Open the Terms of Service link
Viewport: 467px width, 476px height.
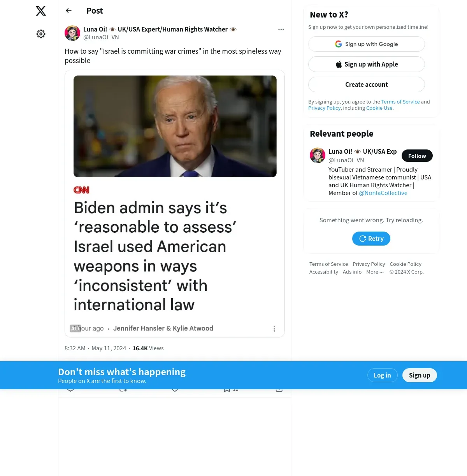[400, 102]
